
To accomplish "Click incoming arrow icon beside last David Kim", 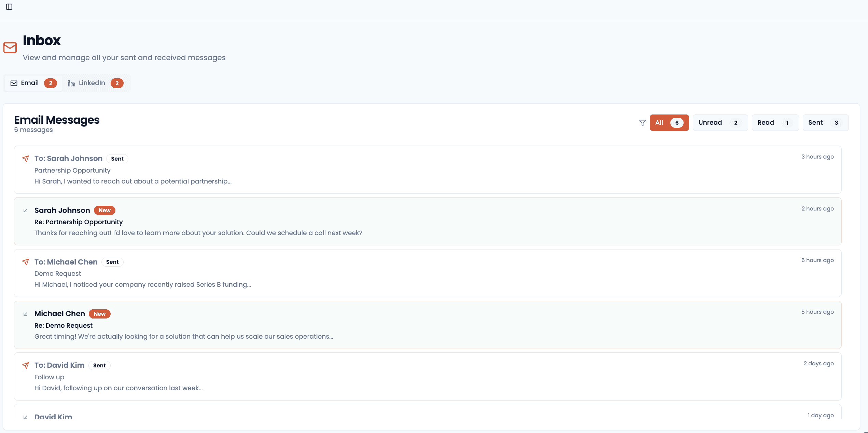I will (x=25, y=417).
